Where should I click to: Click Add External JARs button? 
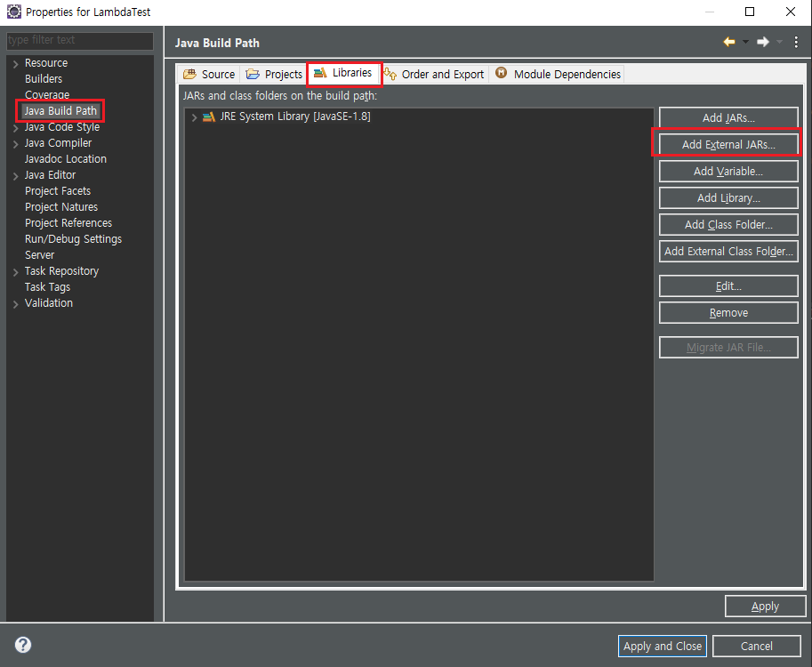(728, 144)
